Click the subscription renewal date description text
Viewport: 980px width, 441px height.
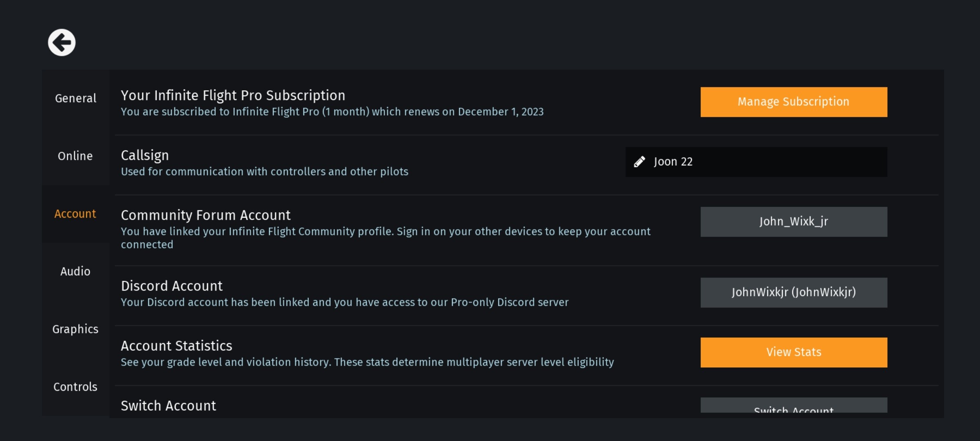coord(332,112)
